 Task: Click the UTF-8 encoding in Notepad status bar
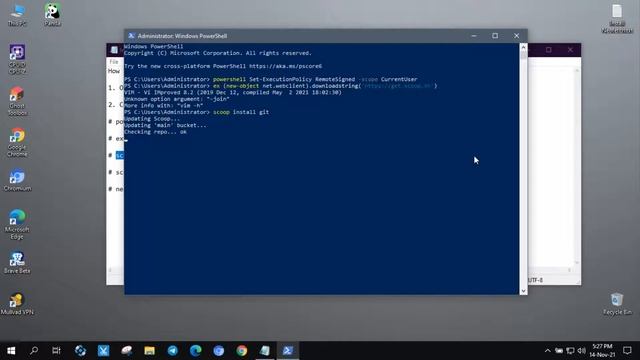(x=536, y=280)
